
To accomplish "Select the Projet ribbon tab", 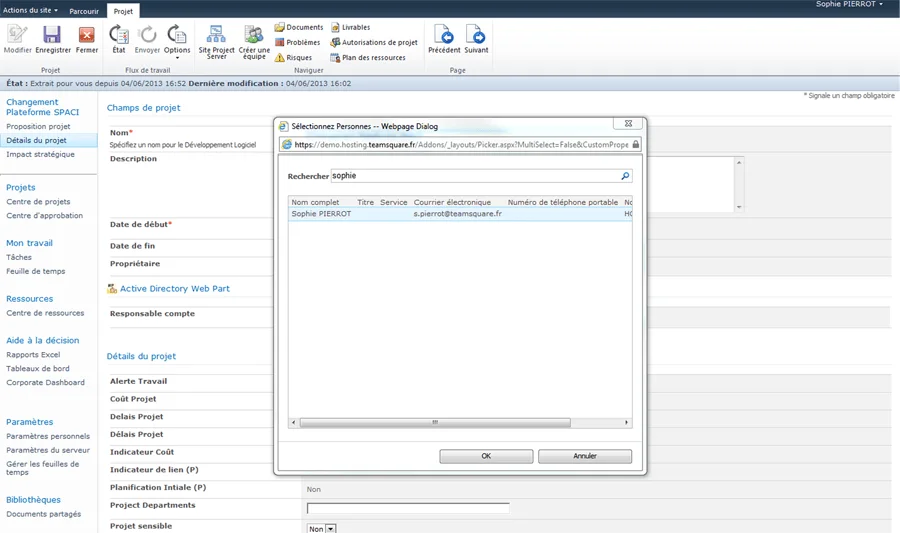I will coord(123,11).
